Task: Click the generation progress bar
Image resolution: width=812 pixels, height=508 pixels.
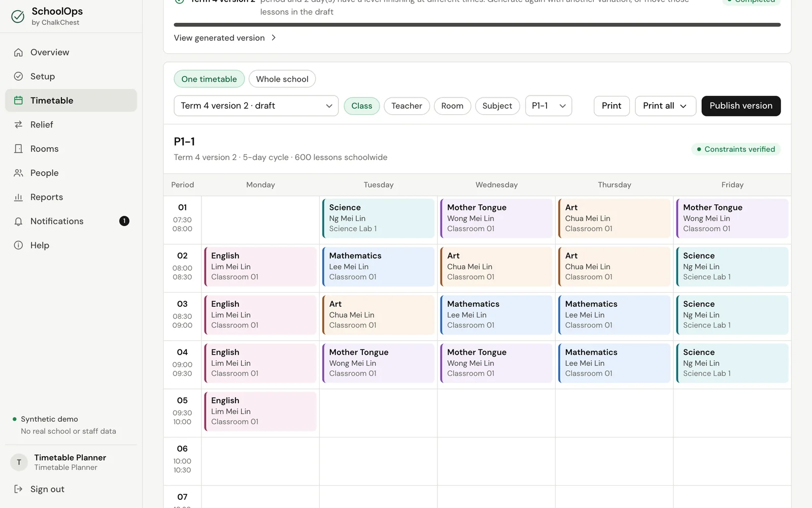Action: point(477,24)
